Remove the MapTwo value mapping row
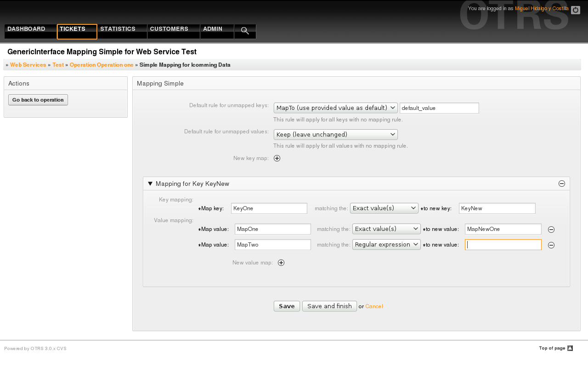The height and width of the screenshot is (368, 588). pos(551,245)
